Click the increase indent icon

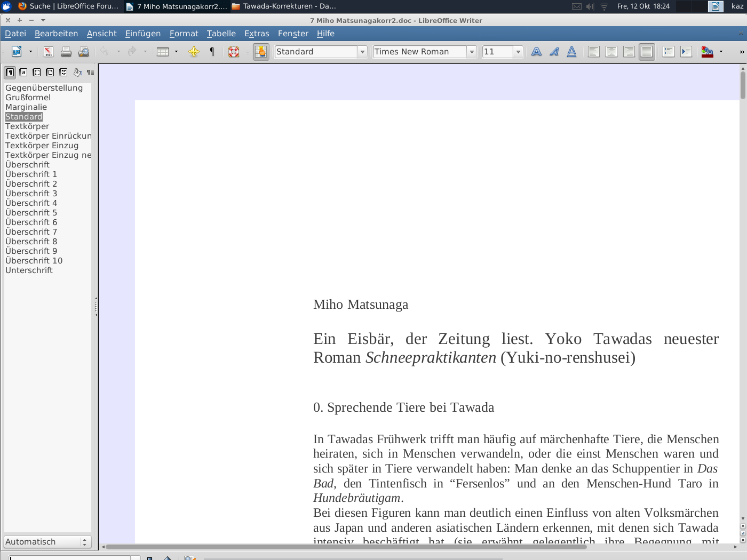(686, 52)
